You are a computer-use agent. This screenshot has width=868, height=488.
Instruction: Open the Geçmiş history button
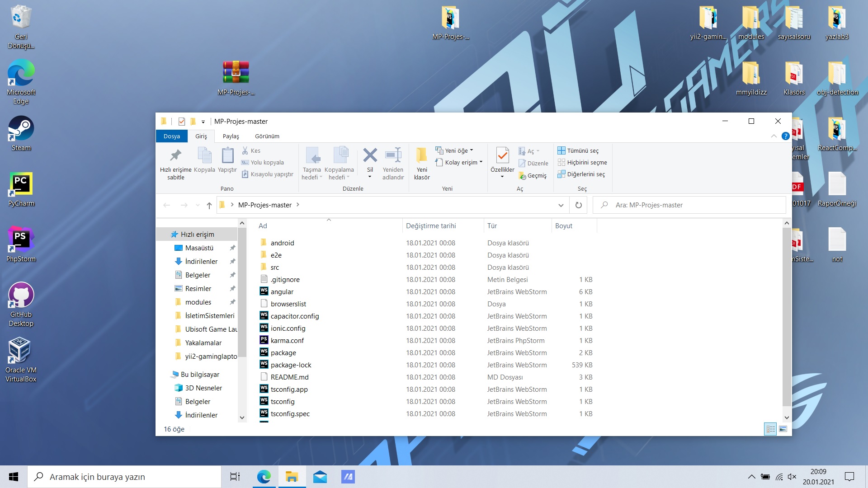tap(533, 175)
